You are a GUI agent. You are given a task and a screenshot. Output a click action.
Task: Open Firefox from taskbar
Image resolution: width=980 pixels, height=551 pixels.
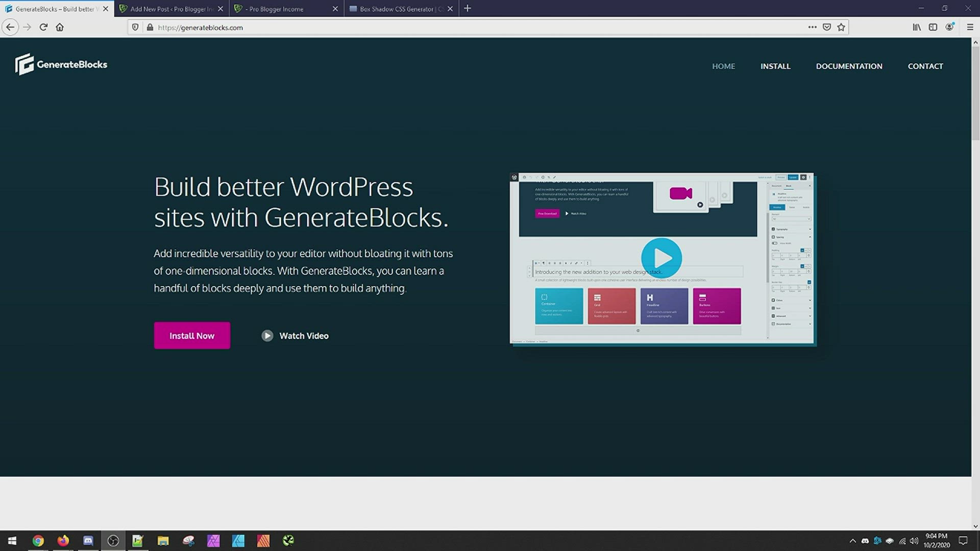click(63, 541)
